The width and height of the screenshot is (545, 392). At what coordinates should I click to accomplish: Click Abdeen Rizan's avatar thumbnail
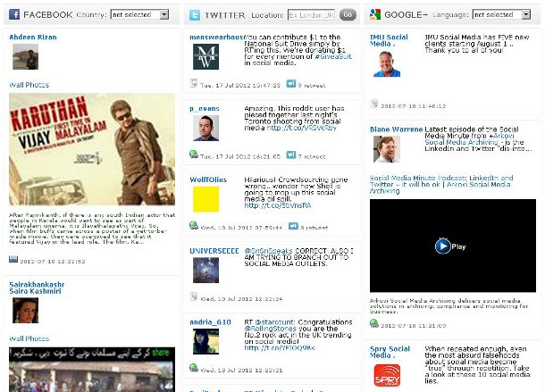[x=25, y=56]
